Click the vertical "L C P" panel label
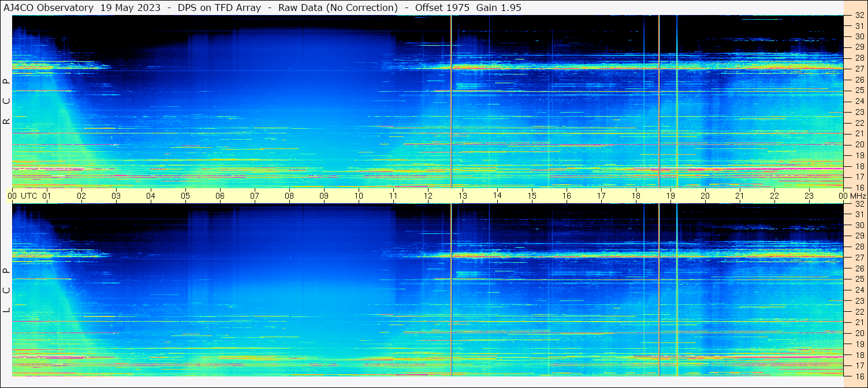Screen dimensions: 868x388 click(x=6, y=290)
